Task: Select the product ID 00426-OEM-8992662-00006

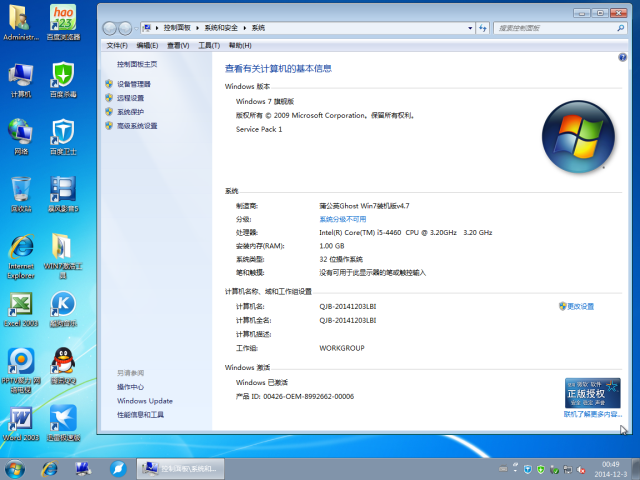Action: pyautogui.click(x=309, y=396)
